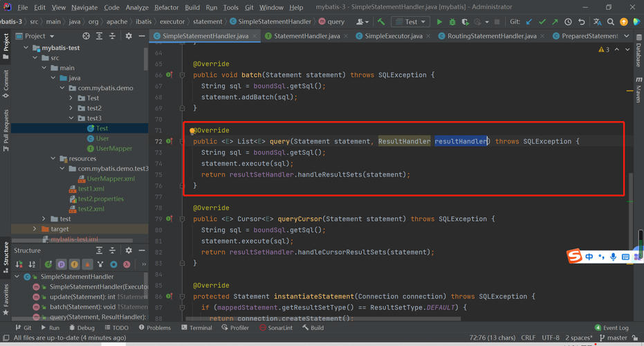Go to next highlighted error arrow

click(x=627, y=49)
